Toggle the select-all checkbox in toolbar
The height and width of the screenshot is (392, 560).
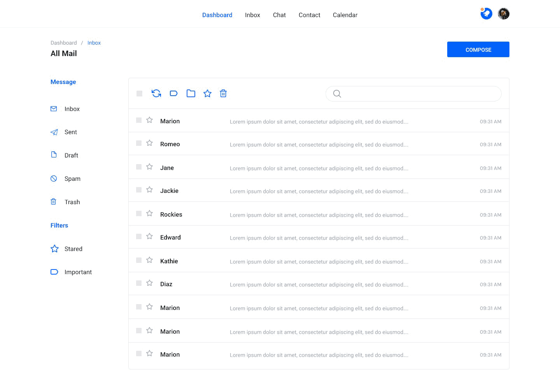[x=139, y=93]
